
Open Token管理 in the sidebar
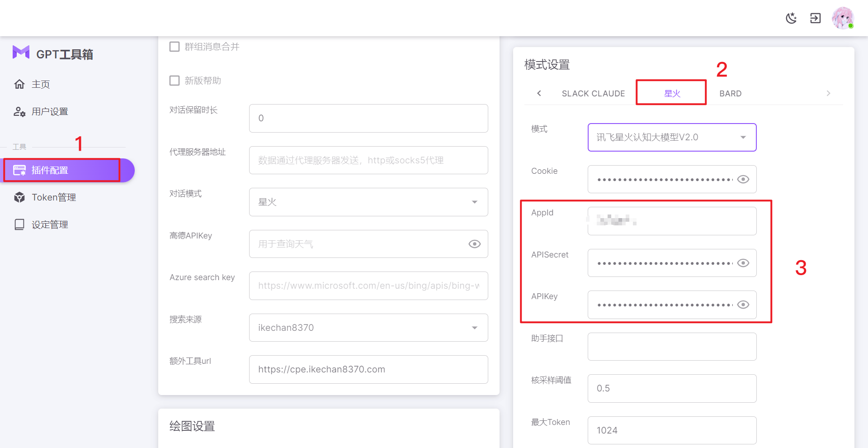[53, 197]
